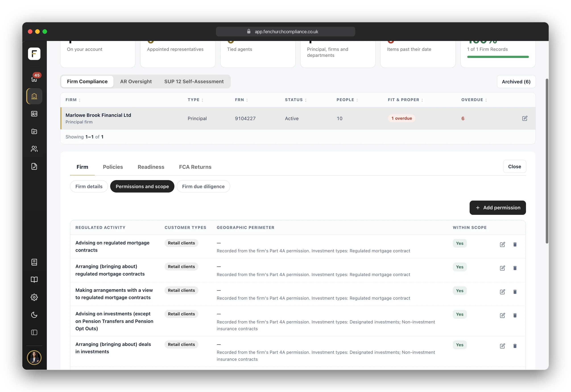Open the report chart file sidebar icon
Screen dimensions: 571x392
34,166
